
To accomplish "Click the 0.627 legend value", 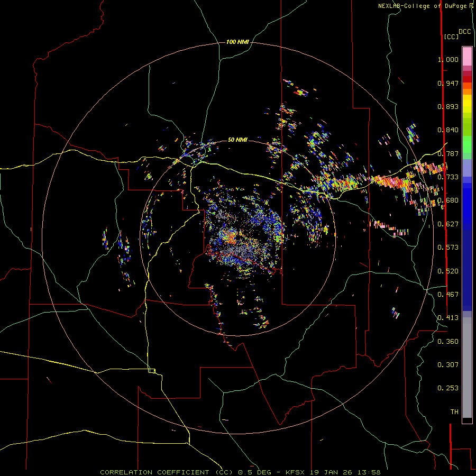I will point(448,224).
